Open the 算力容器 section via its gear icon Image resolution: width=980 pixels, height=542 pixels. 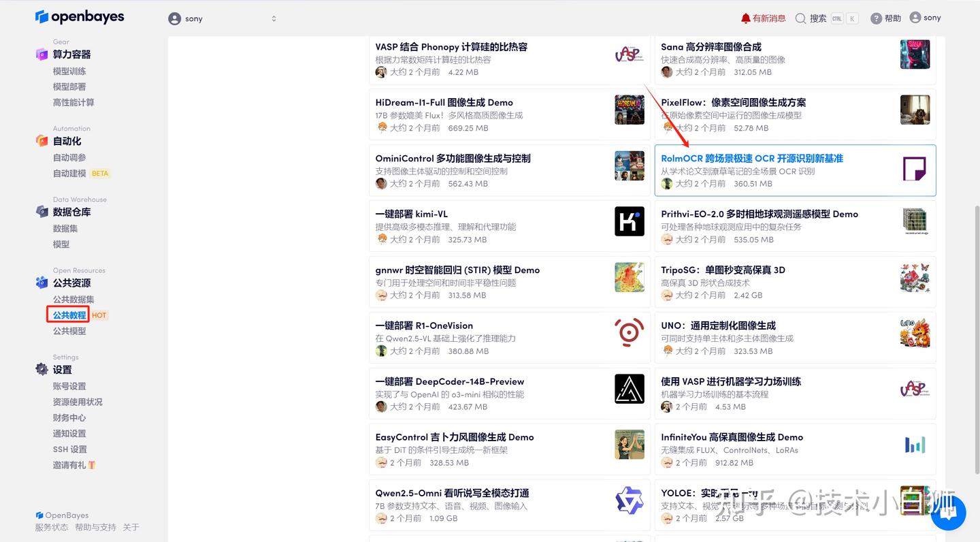coord(42,54)
